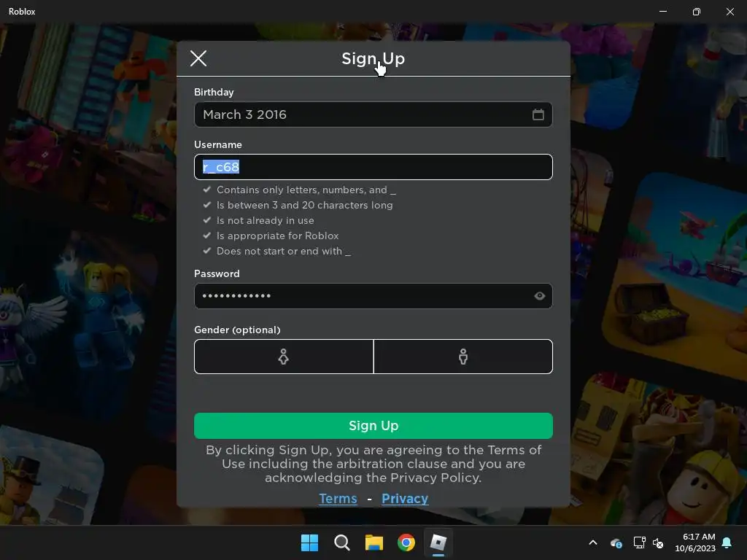Show password with the eye icon
747x560 pixels.
[539, 296]
